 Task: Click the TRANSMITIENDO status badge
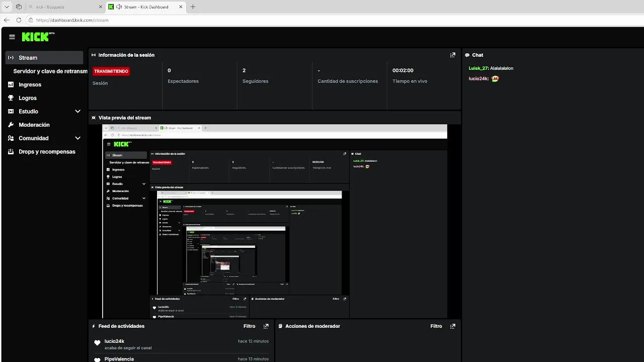[x=111, y=71]
